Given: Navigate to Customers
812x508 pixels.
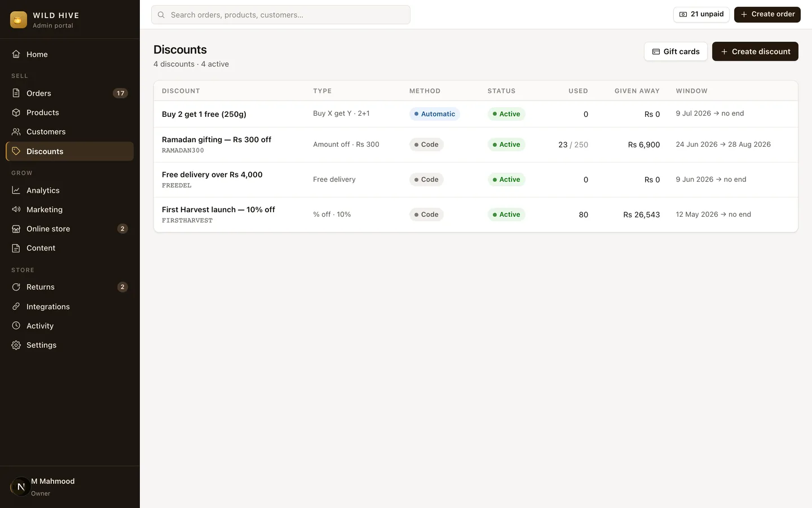Looking at the screenshot, I should [70, 132].
